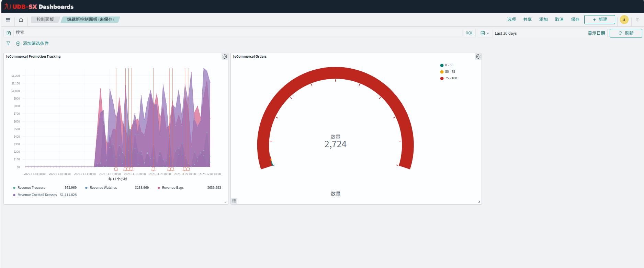Screen dimensions: 644x268
Task: Click the 新建 create button
Action: 599,20
